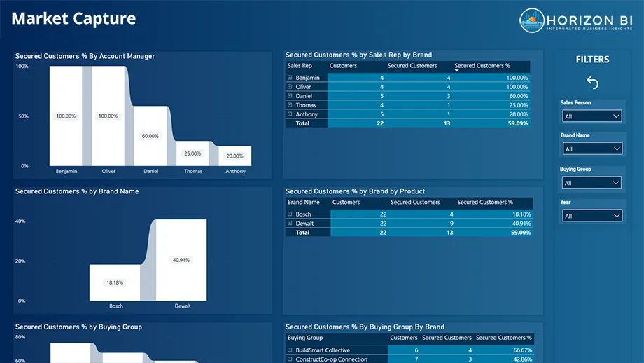
Task: Open the Brand Name filter dropdown
Action: pos(592,149)
